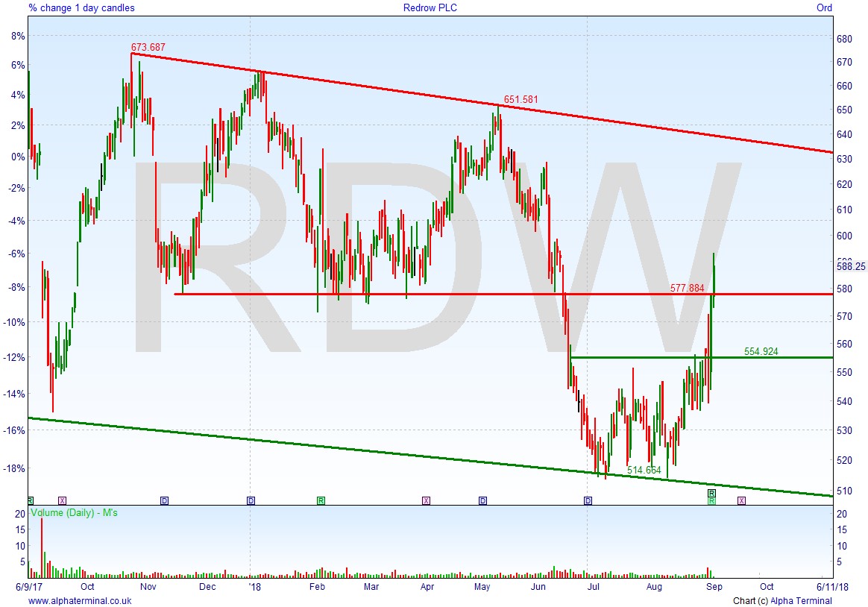Screen dimensions: 868x607
Task: Click the D dividend marker near July
Action: [588, 501]
